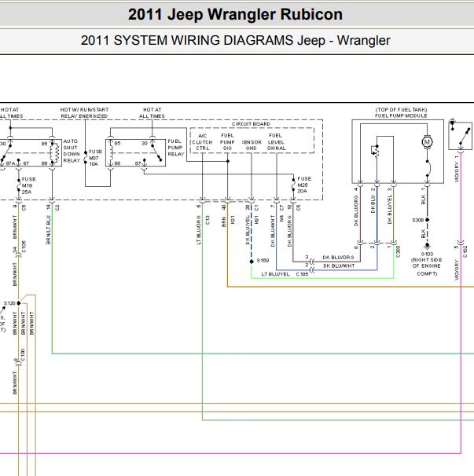474x476 pixels.
Task: Click the C100 connector label
Action: pos(23,355)
